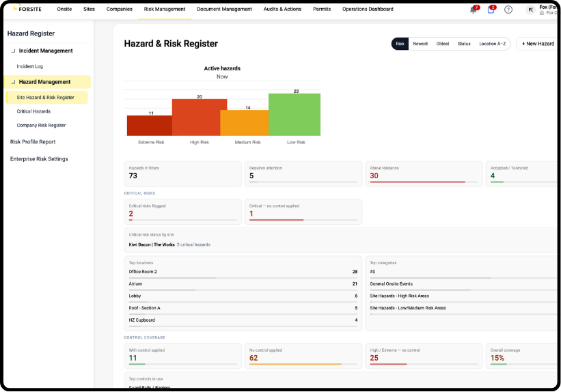Open With control applied card
Screen dimensions: 561x392
(x=183, y=356)
